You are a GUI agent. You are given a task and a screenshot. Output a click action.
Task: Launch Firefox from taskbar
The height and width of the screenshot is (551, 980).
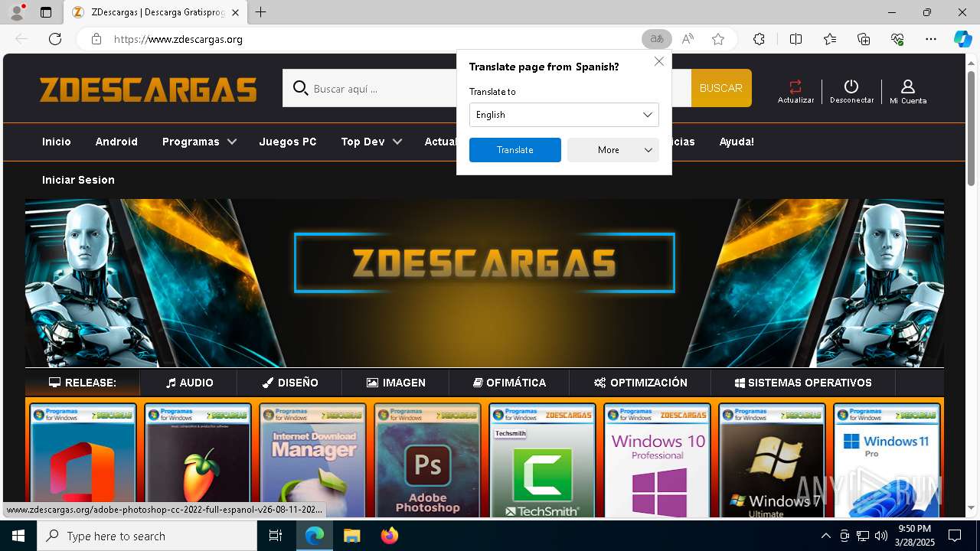[390, 536]
